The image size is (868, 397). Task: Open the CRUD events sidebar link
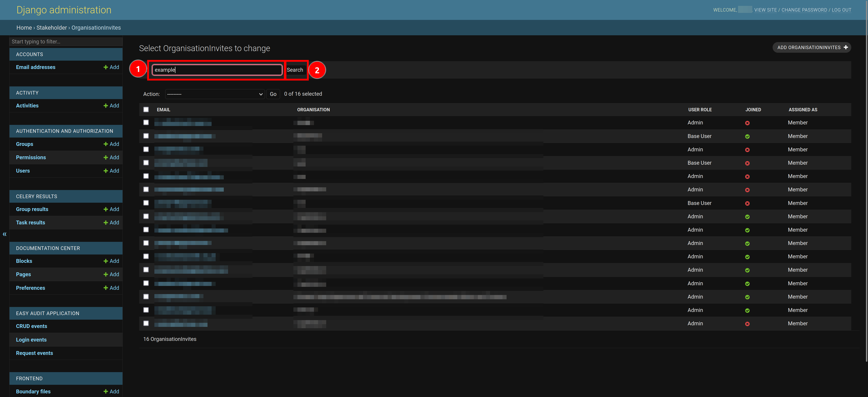[x=32, y=326]
